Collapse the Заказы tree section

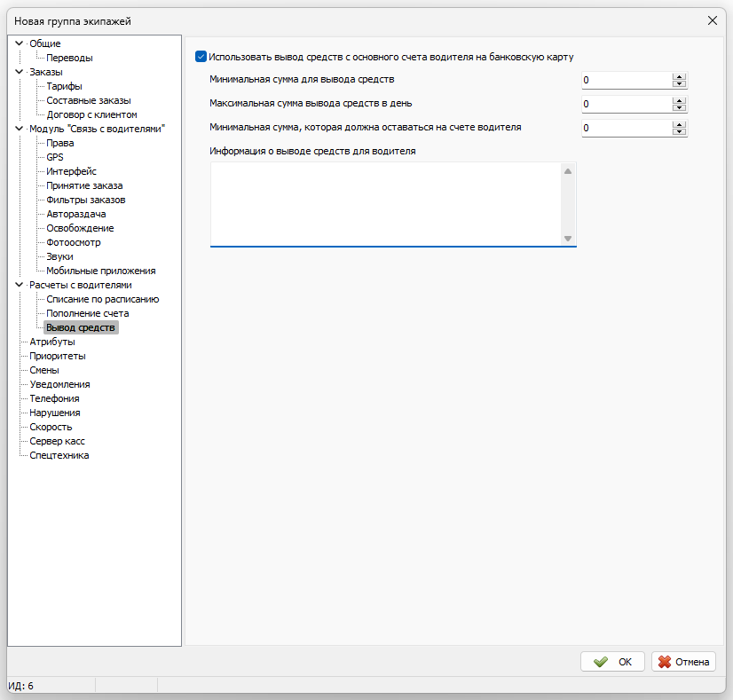[x=20, y=72]
